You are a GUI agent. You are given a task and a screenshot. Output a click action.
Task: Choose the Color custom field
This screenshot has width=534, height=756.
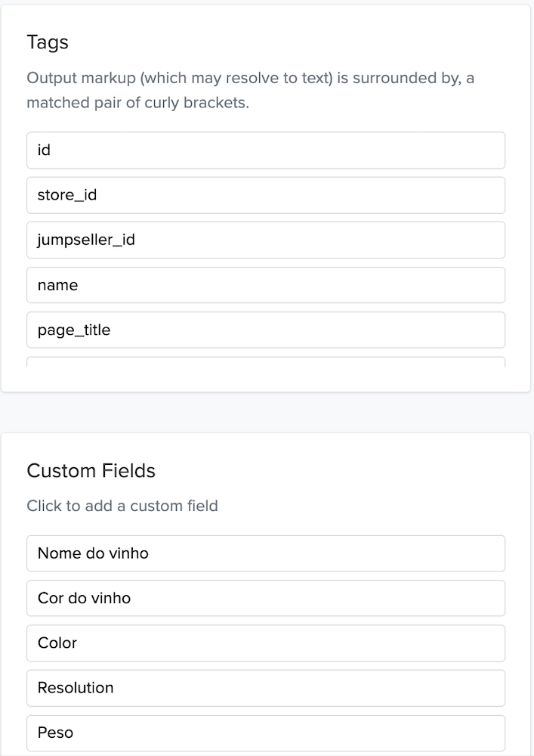[266, 643]
